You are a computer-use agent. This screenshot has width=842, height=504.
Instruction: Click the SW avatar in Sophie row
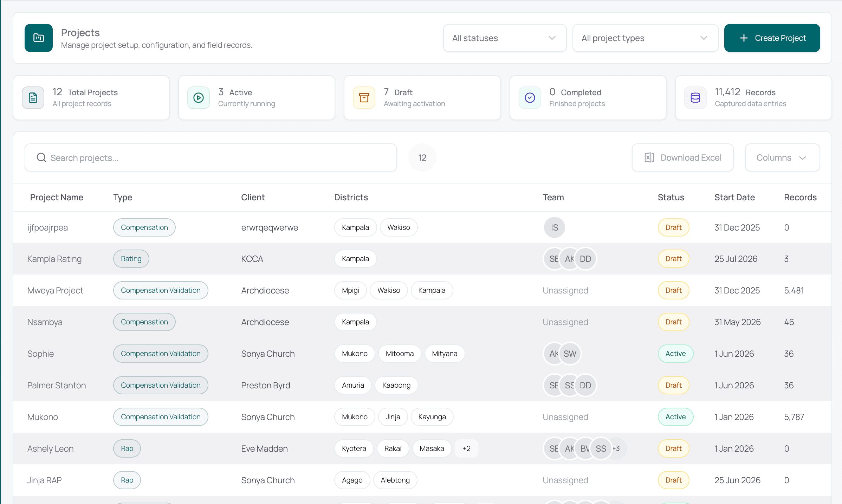pos(570,354)
